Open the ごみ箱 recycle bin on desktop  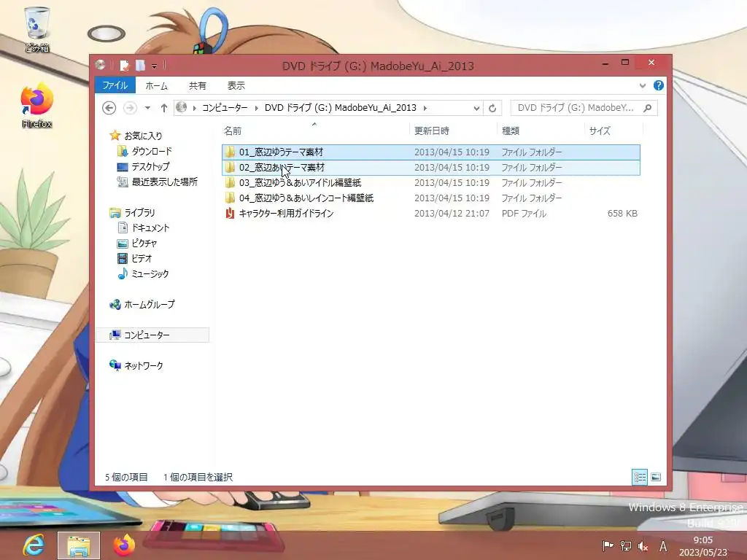click(x=36, y=29)
